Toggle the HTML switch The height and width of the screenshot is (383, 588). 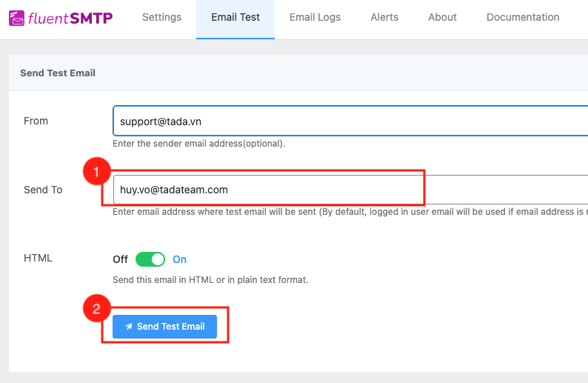(150, 259)
